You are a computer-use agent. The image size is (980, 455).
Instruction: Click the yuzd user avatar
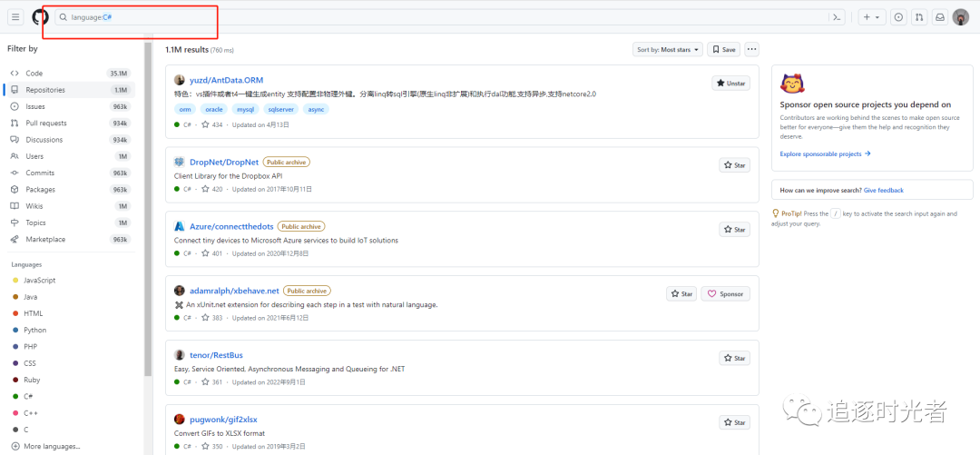click(x=180, y=80)
